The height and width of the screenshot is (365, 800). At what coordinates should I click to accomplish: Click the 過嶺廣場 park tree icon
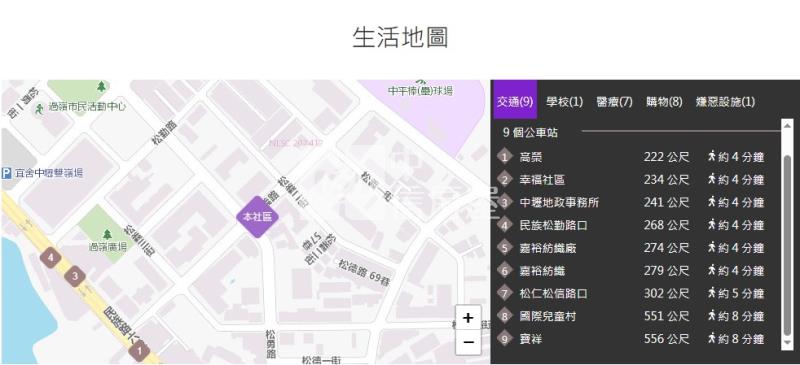coord(107,234)
